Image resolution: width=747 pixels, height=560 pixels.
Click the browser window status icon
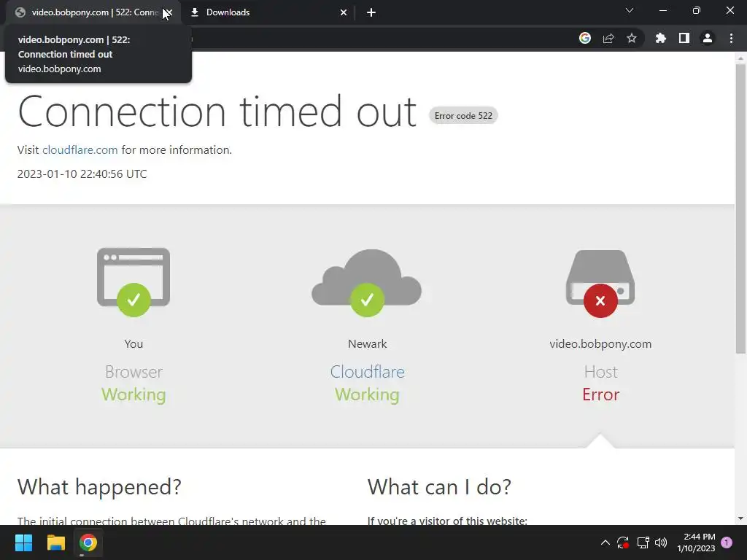click(x=133, y=282)
